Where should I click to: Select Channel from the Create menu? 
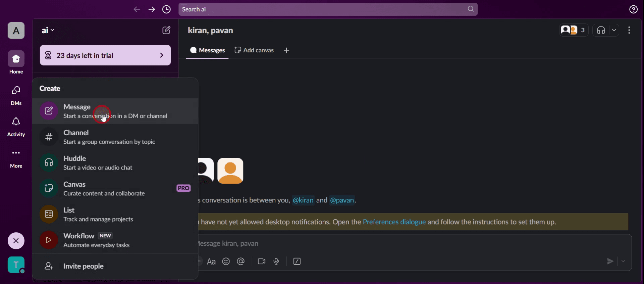(115, 137)
